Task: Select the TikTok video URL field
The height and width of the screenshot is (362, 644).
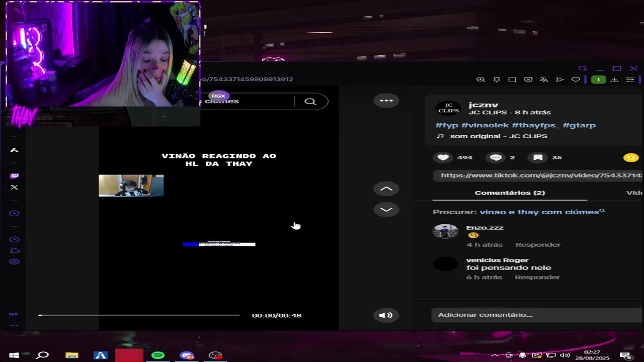Action: [538, 175]
